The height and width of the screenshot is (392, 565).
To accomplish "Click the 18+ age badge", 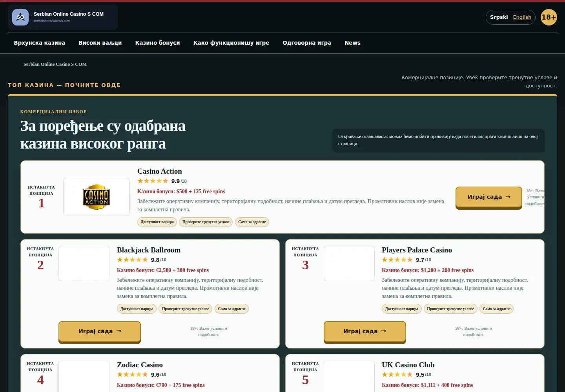I will pos(549,17).
